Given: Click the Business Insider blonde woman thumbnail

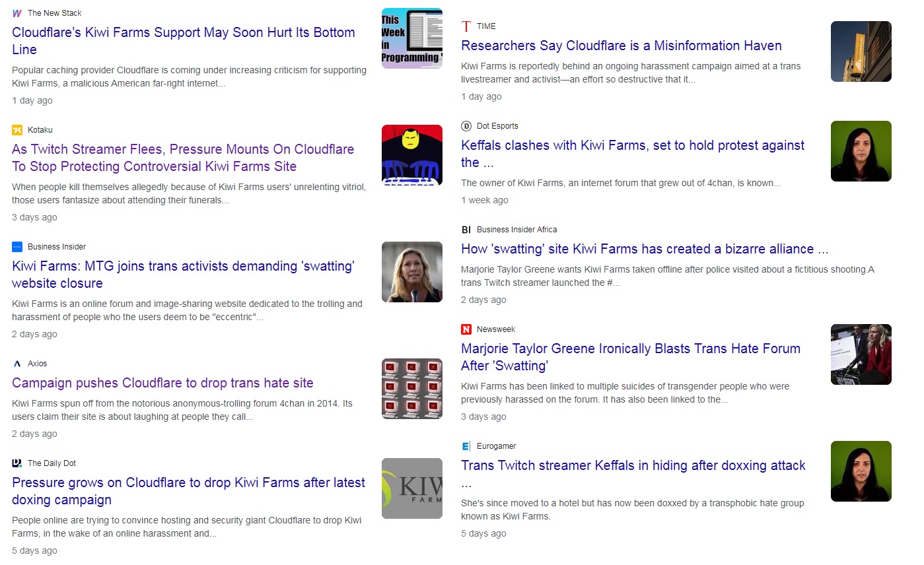Looking at the screenshot, I should pyautogui.click(x=412, y=272).
